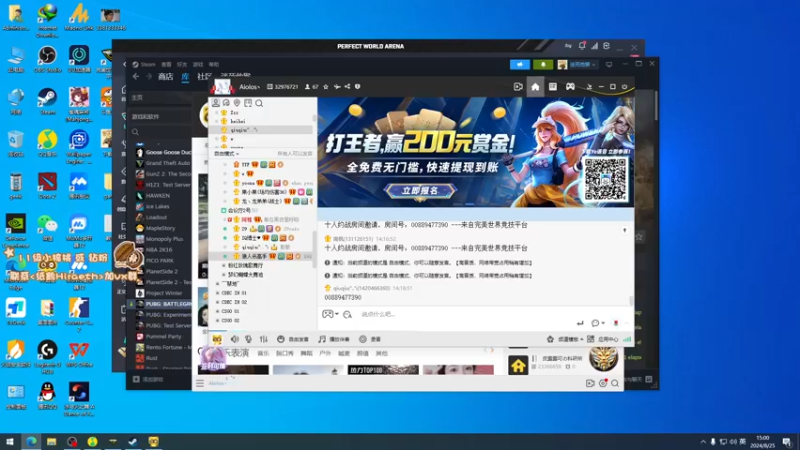Click the enter send icon below chat input
Viewport: 800px width, 450px height.
coord(580,323)
